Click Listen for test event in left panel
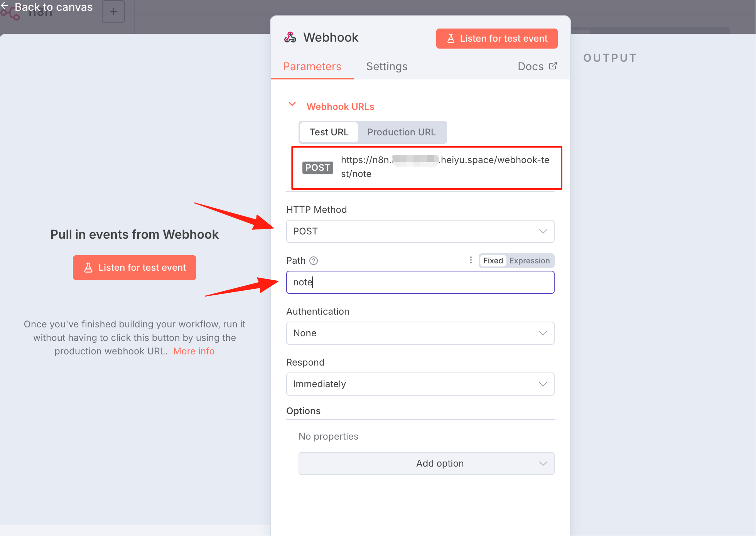The height and width of the screenshot is (536, 756). click(x=135, y=268)
